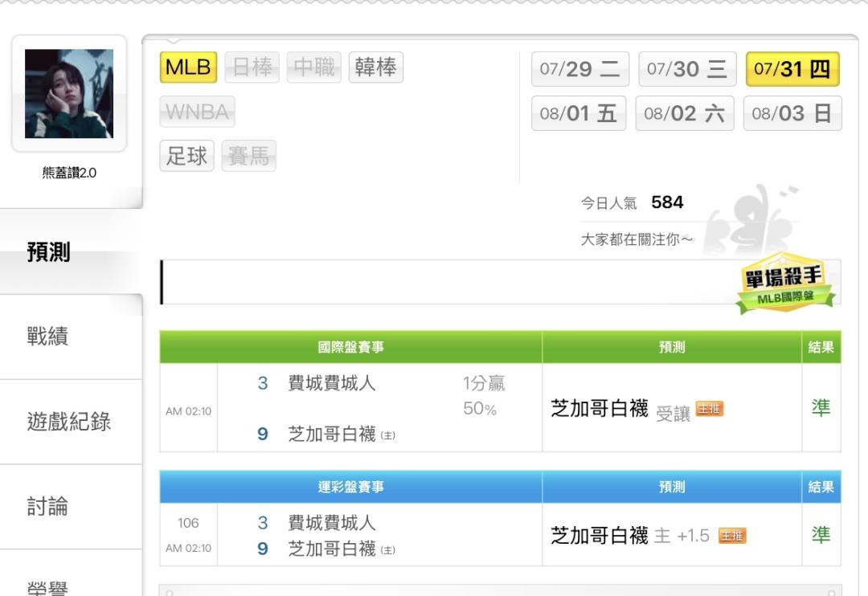The height and width of the screenshot is (596, 868).
Task: Choose the 08/03 日 date button
Action: (792, 113)
